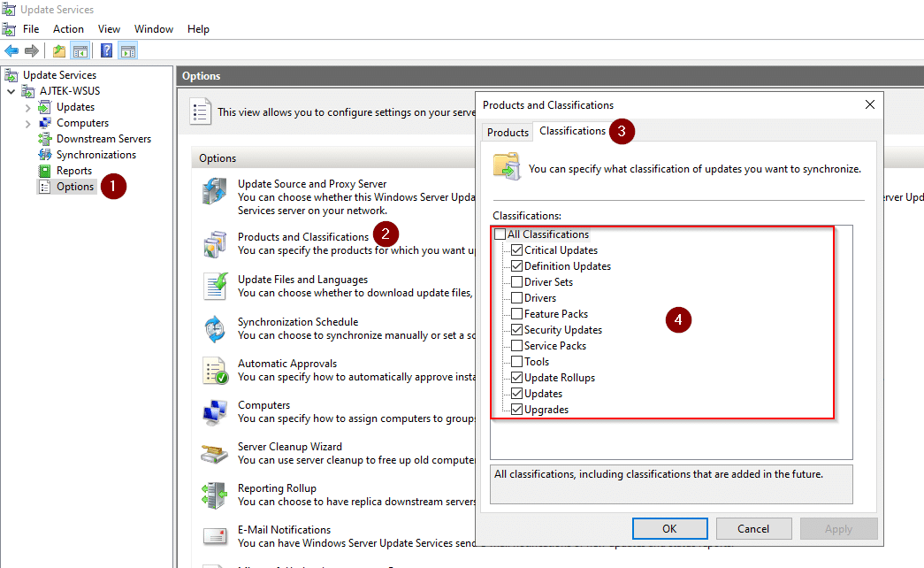Click the Synchronizations icon in tree
This screenshot has width=924, height=568.
pos(45,155)
